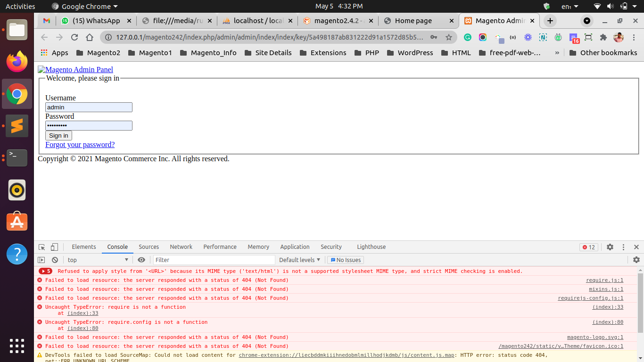Viewport: 644px width, 362px height.
Task: Click the No Issues flag indicator
Action: tap(346, 260)
